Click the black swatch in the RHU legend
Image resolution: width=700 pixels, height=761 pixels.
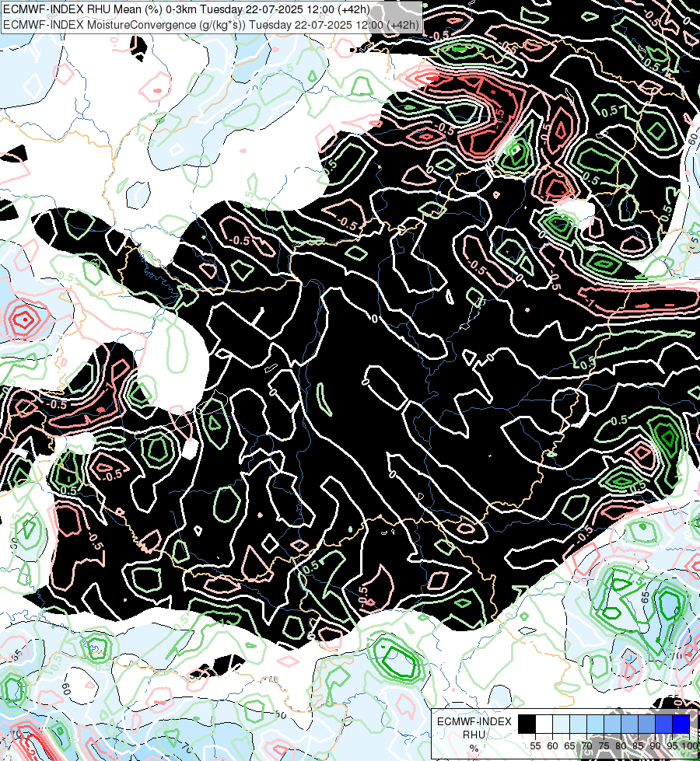point(527,724)
